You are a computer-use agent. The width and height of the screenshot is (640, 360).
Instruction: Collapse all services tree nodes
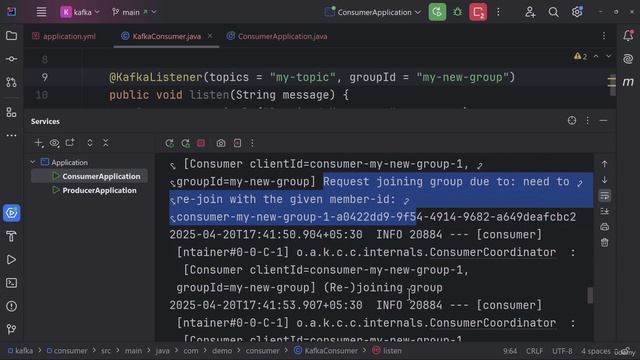click(x=106, y=143)
